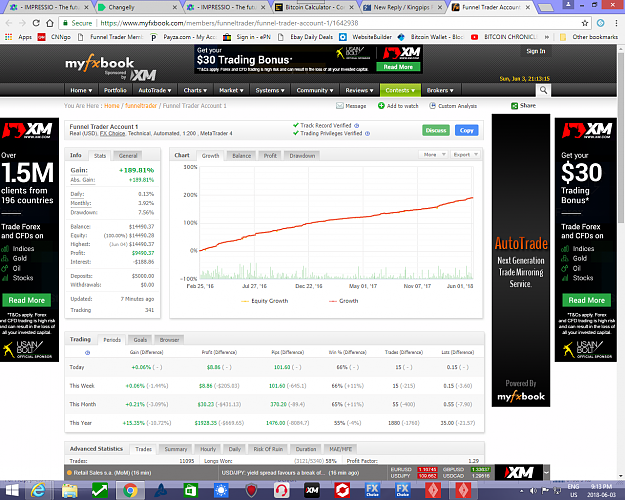The height and width of the screenshot is (500, 625).
Task: Click the blue Copy button
Action: (x=466, y=130)
